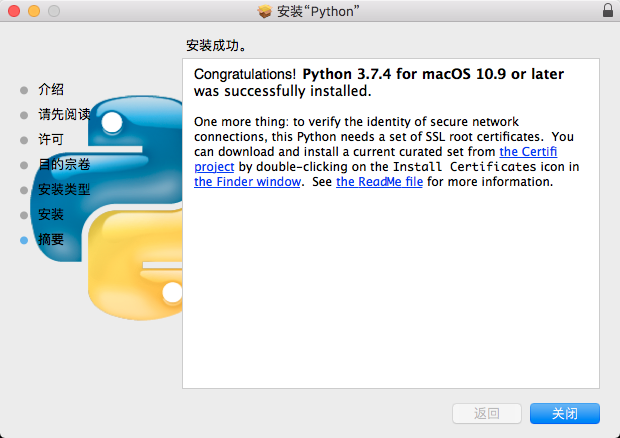
Task: Click the gray bullet beside 安装 step
Action: [24, 215]
